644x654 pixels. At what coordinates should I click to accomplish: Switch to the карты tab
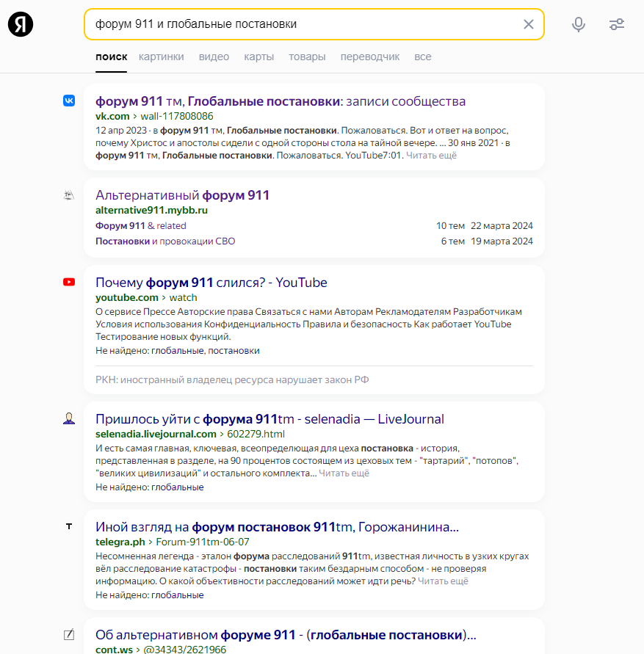tap(258, 57)
